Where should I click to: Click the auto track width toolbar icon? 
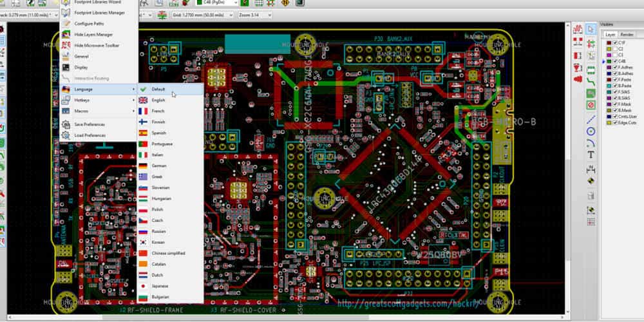[162, 15]
